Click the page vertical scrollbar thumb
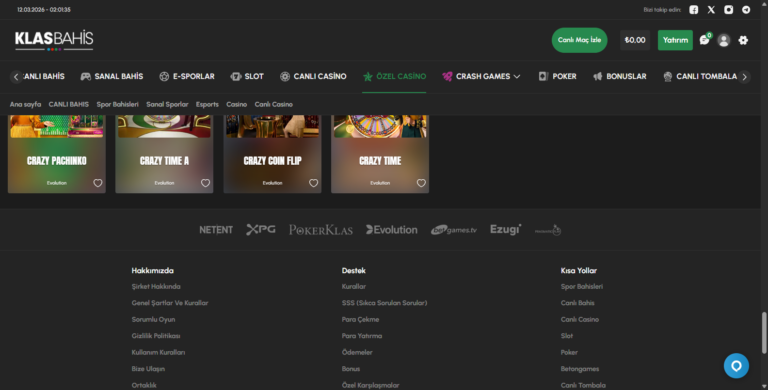Viewport: 768px width, 390px height. click(764, 333)
